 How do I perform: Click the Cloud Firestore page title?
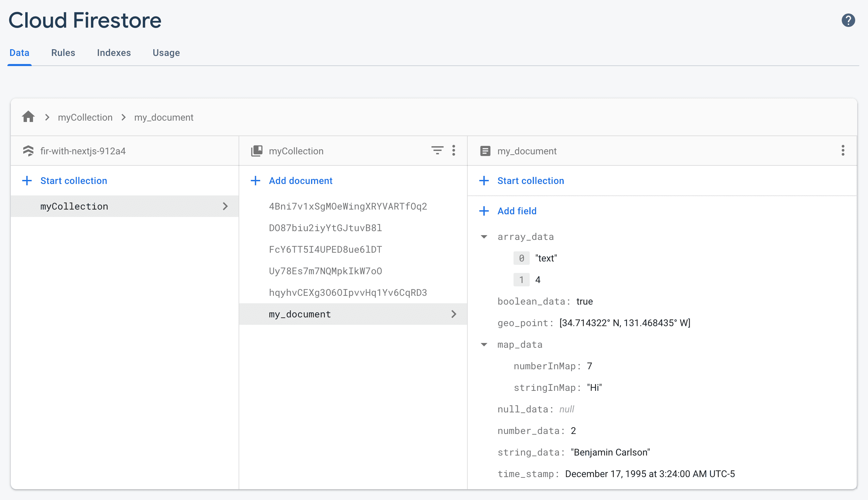point(85,20)
